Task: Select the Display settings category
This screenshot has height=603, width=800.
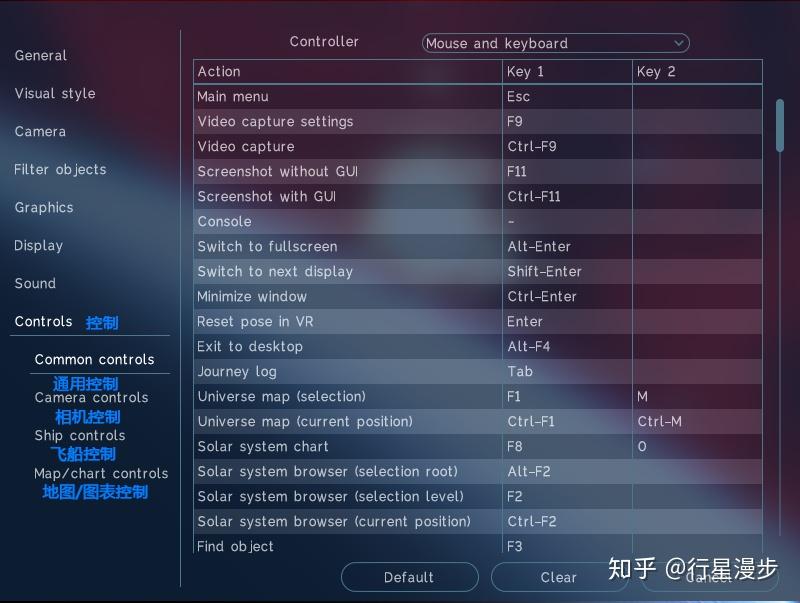Action: tap(39, 245)
